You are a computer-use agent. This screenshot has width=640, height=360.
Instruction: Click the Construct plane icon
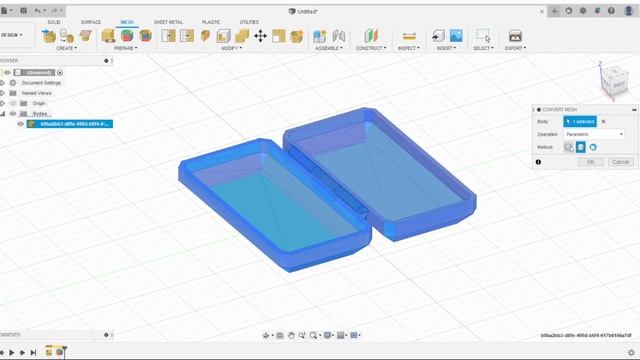pyautogui.click(x=371, y=36)
